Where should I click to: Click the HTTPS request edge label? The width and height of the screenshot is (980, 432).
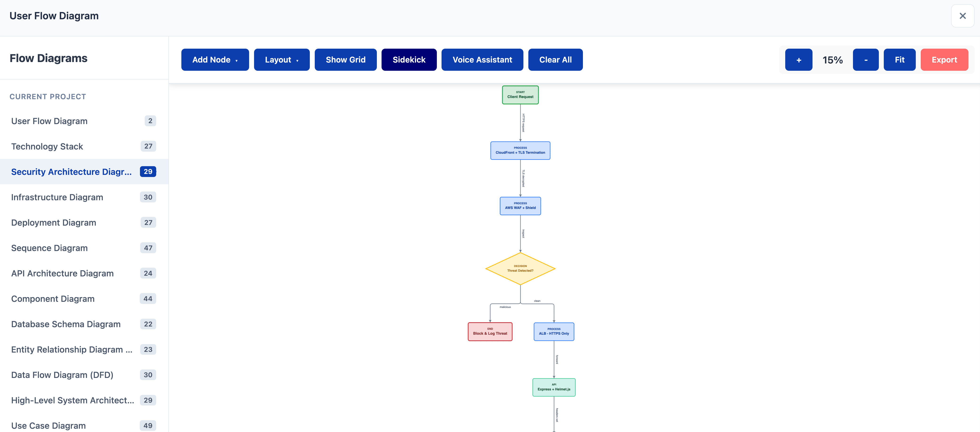[x=523, y=123]
